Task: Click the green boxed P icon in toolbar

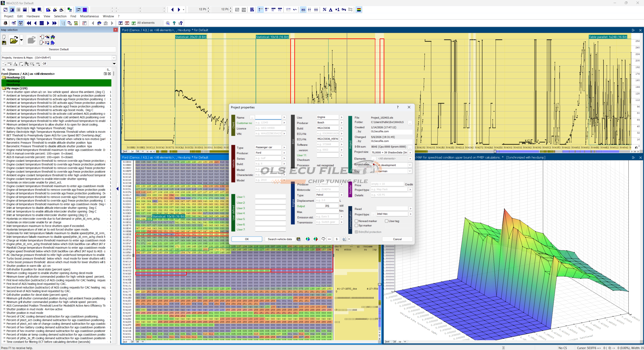Action: pyautogui.click(x=134, y=23)
